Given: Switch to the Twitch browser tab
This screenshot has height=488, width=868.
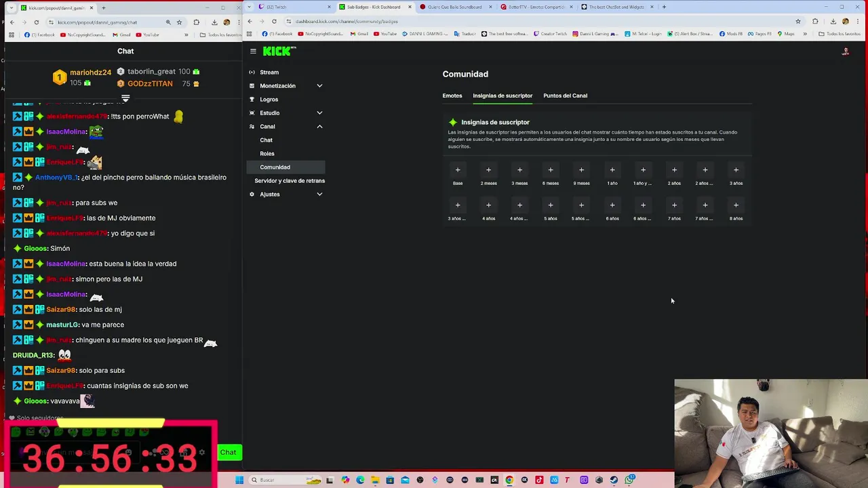Looking at the screenshot, I should (290, 7).
